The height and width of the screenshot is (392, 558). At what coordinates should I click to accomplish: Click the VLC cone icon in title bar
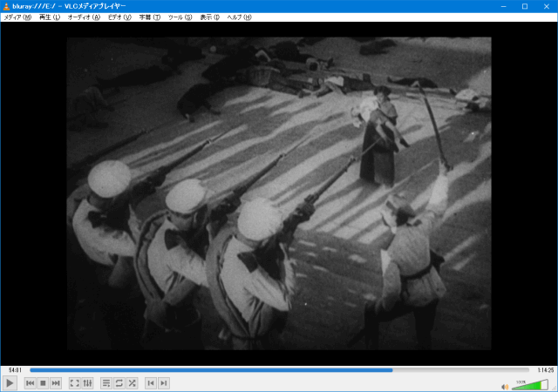click(x=6, y=6)
